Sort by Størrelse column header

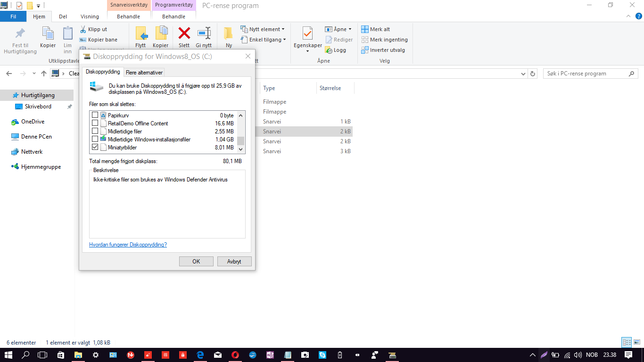point(335,88)
